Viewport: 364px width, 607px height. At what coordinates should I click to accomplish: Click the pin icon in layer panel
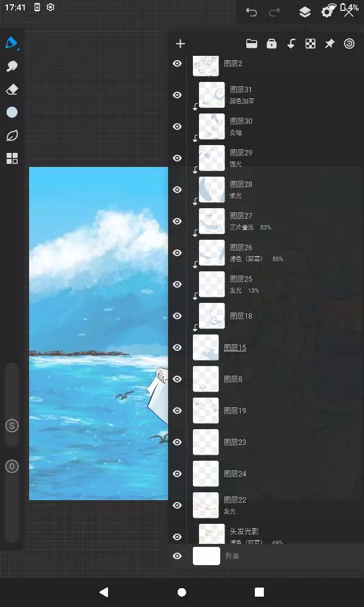click(329, 44)
